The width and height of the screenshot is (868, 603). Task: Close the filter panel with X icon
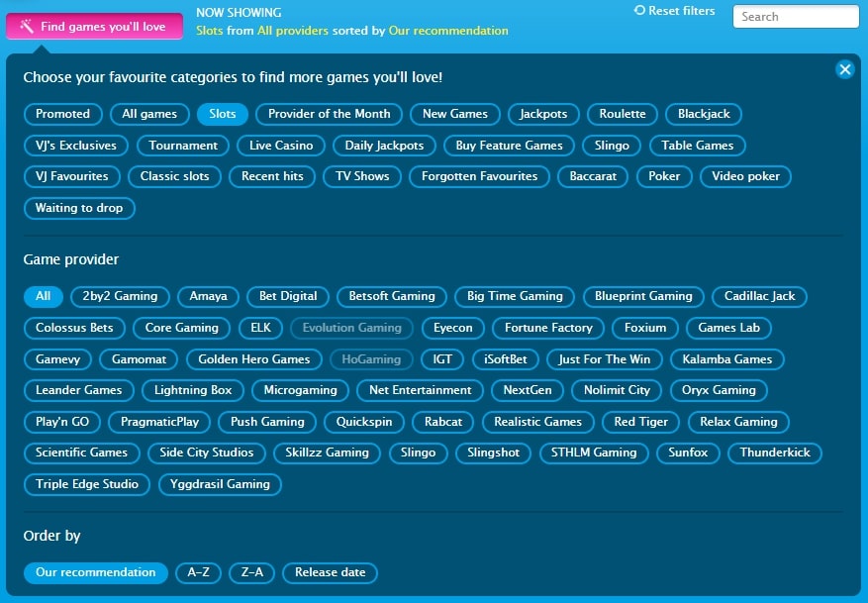[x=845, y=69]
